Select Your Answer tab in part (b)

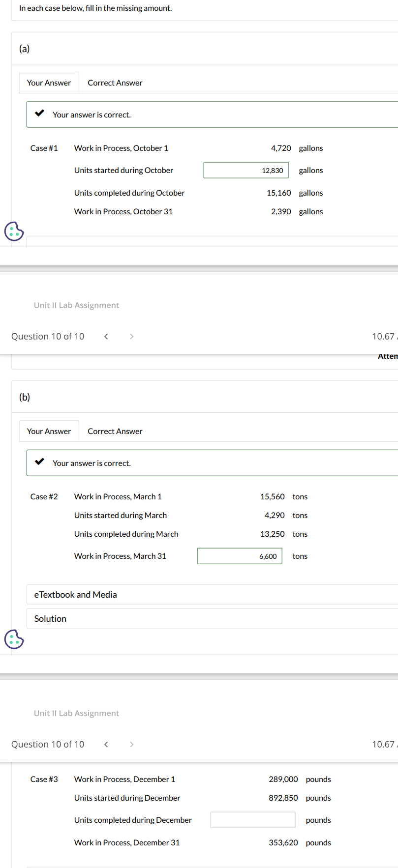pyautogui.click(x=49, y=431)
